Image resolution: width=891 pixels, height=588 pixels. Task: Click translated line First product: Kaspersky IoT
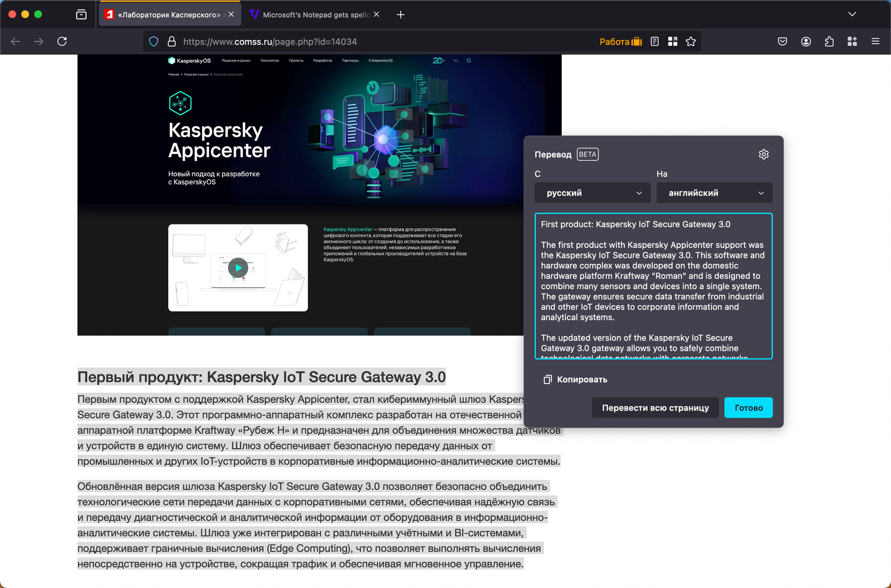tap(636, 225)
